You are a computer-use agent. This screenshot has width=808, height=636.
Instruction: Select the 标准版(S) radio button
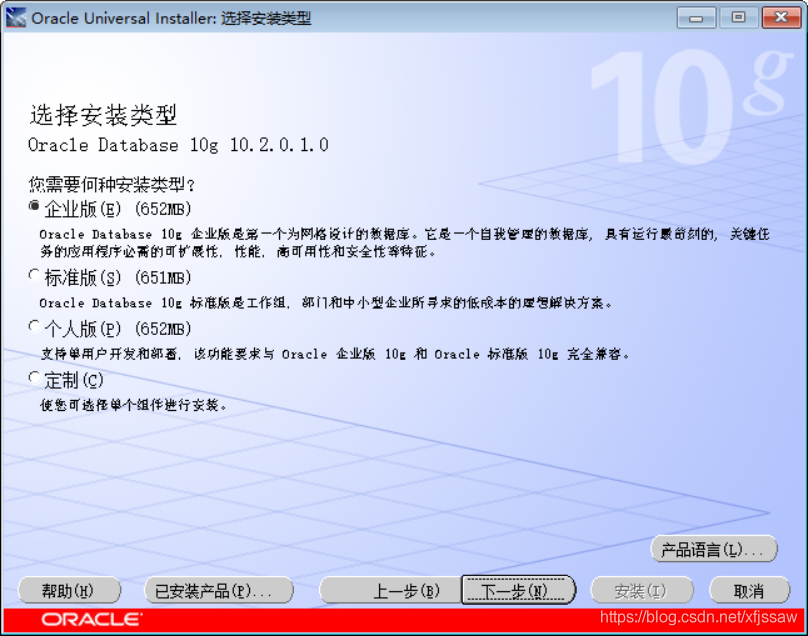click(x=34, y=275)
